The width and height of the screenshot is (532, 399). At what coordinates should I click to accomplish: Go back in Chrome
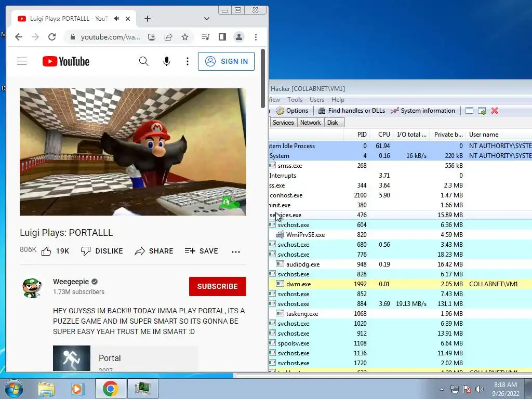click(x=19, y=37)
